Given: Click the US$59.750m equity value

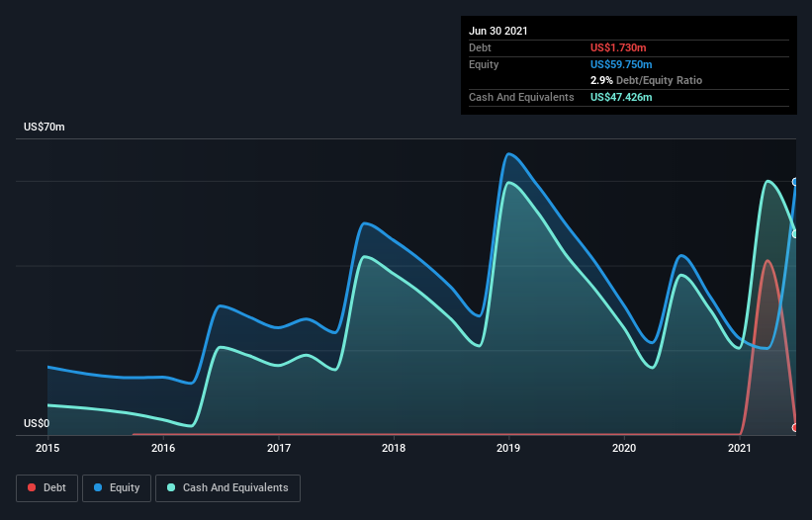Looking at the screenshot, I should [x=621, y=64].
